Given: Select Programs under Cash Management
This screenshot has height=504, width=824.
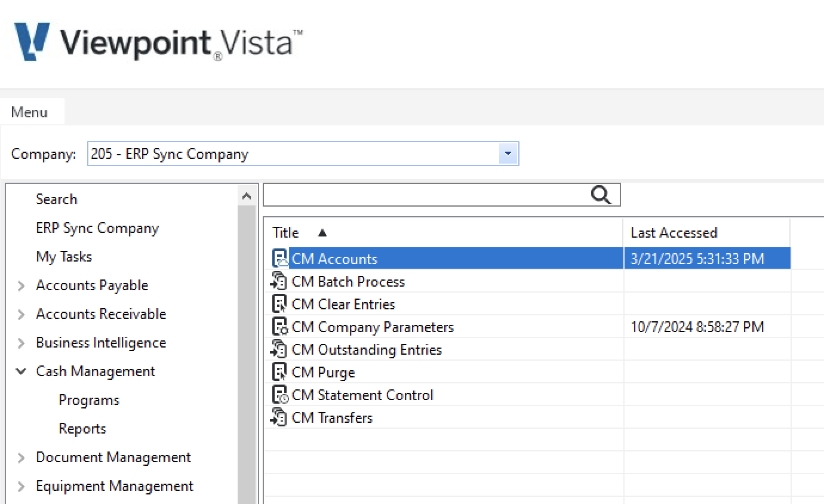Looking at the screenshot, I should (89, 400).
